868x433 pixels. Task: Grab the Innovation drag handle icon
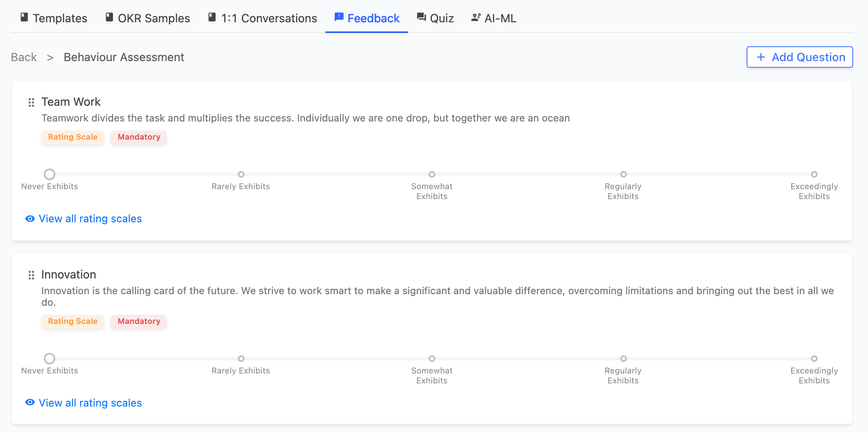(31, 275)
